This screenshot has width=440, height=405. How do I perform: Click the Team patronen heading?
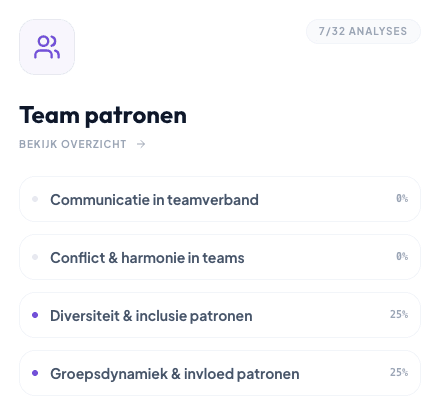[x=103, y=115]
